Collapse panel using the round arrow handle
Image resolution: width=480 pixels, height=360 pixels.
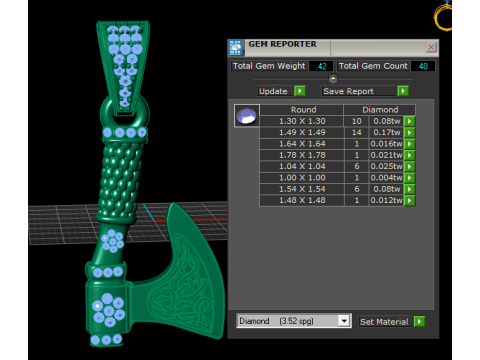click(333, 79)
